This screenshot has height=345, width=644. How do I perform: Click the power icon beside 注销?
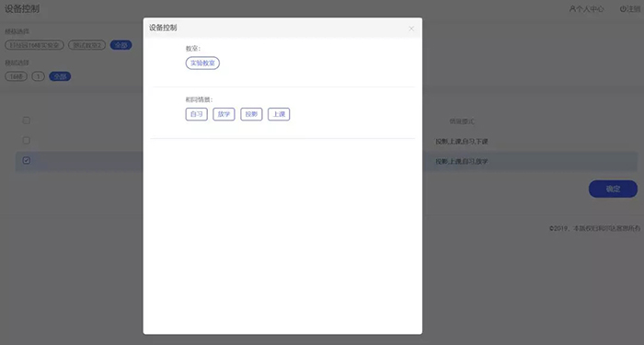tap(623, 9)
